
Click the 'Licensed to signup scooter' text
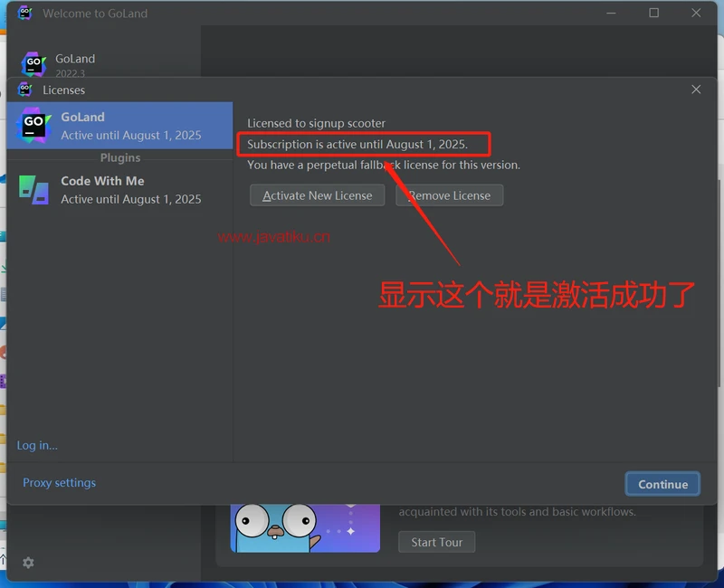pos(316,123)
